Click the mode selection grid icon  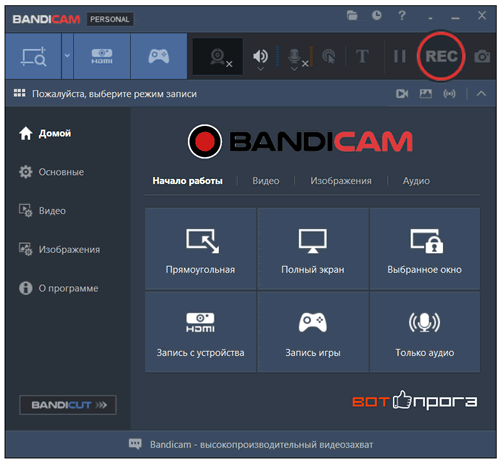19,93
